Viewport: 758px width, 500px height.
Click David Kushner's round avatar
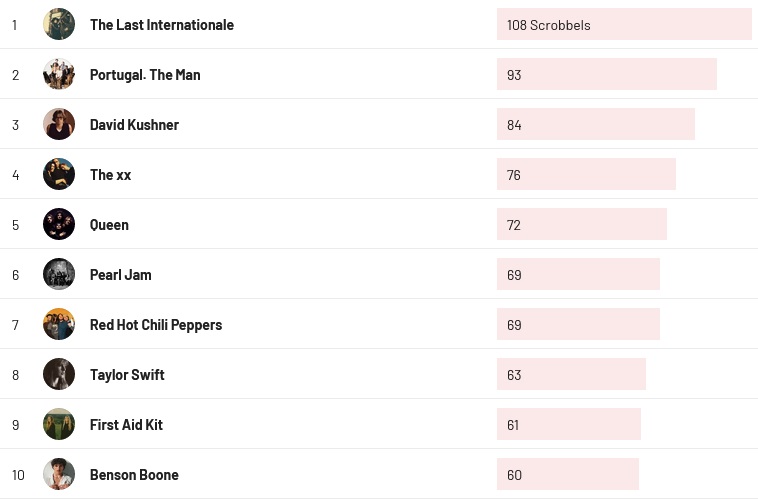[x=59, y=124]
